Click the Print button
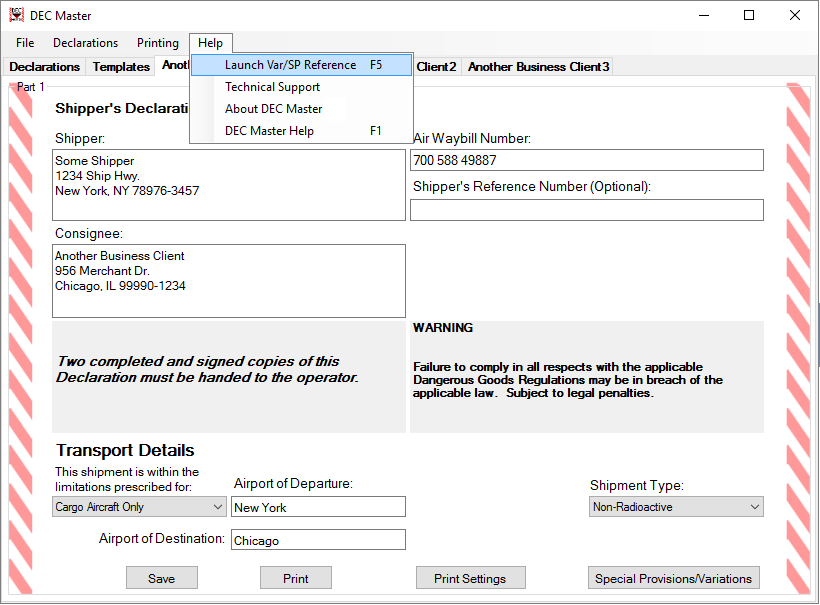 coord(295,578)
